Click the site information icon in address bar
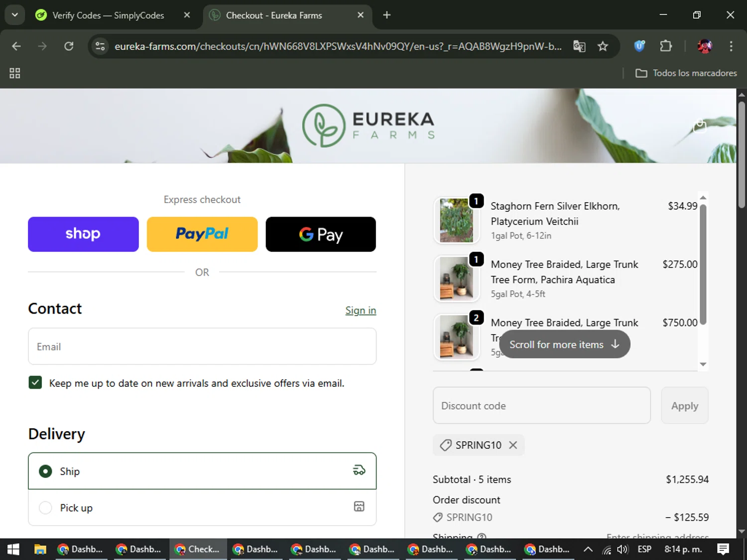The width and height of the screenshot is (747, 560). 100,46
